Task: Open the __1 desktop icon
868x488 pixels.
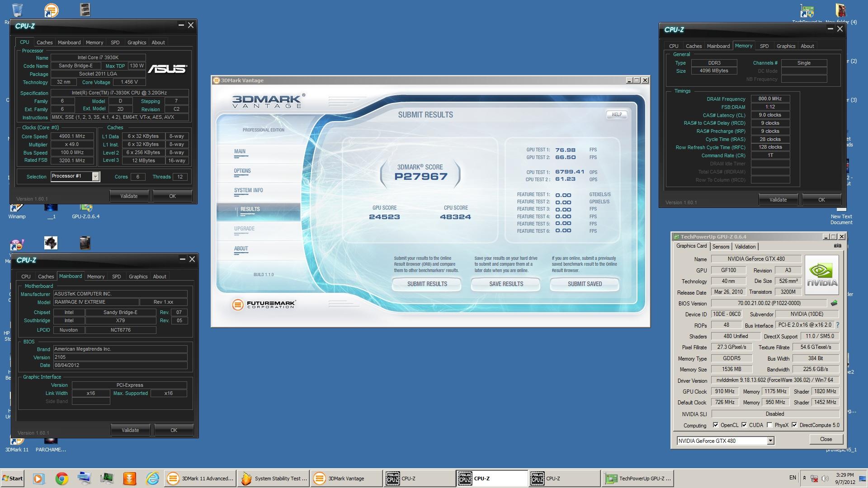Action: (x=51, y=211)
